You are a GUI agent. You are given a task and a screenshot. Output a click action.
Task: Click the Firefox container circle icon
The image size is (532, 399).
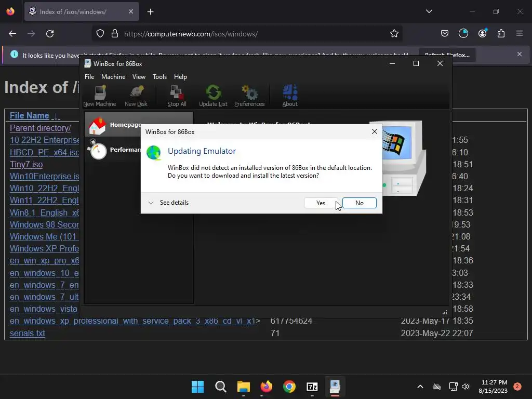[x=463, y=33]
